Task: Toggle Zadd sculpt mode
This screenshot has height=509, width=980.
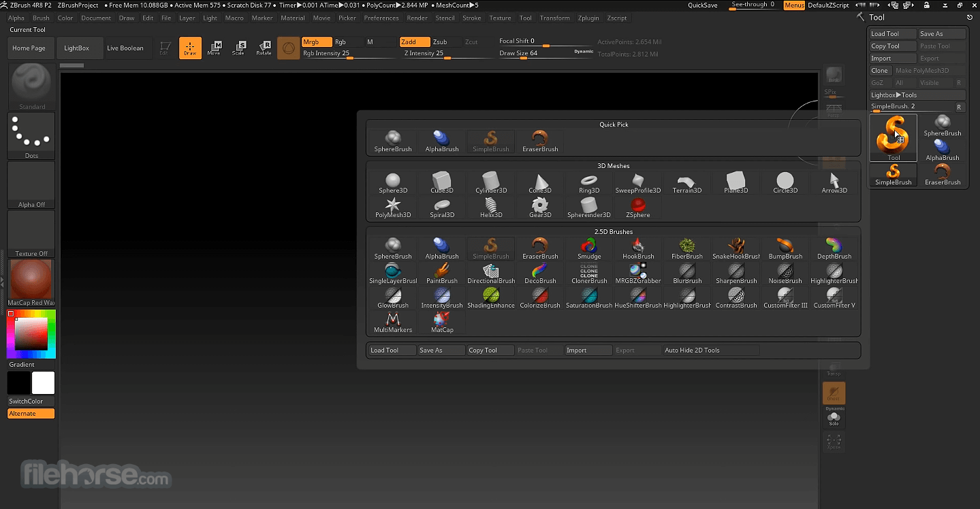Action: click(415, 42)
